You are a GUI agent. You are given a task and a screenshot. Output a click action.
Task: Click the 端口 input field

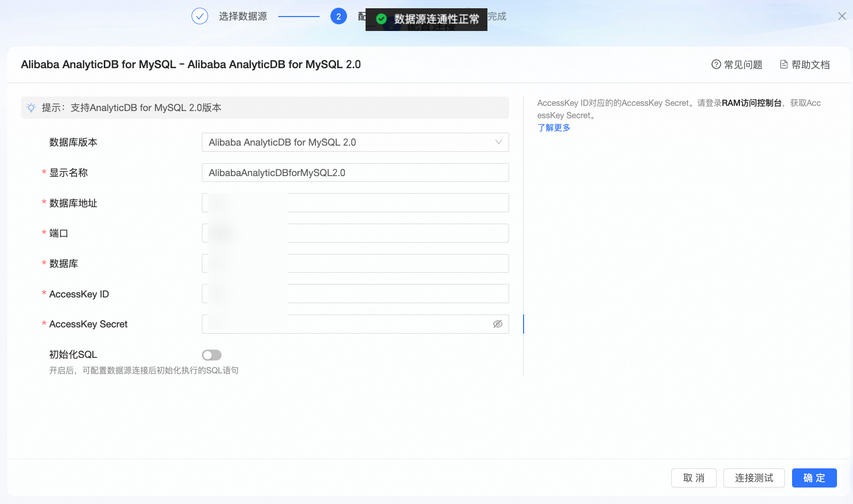pyautogui.click(x=355, y=233)
